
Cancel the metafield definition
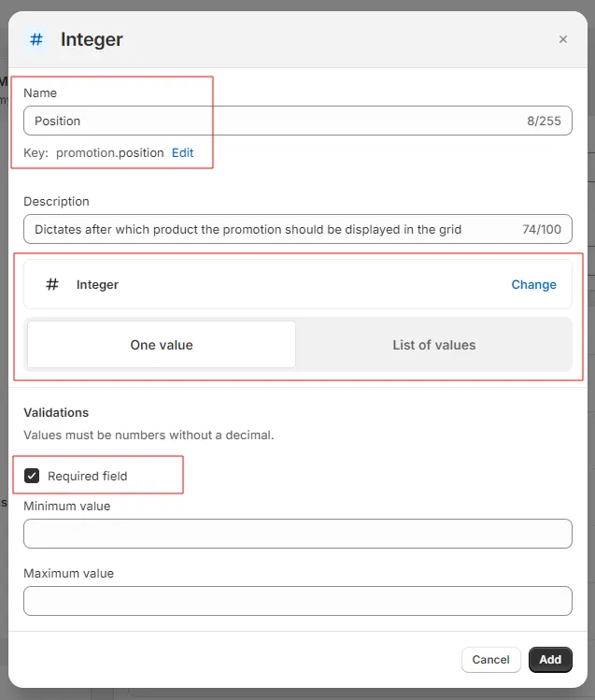click(490, 660)
